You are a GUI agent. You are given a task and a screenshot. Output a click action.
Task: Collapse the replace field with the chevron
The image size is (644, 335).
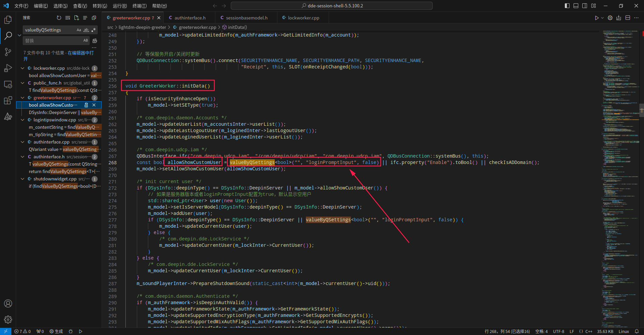pyautogui.click(x=19, y=35)
